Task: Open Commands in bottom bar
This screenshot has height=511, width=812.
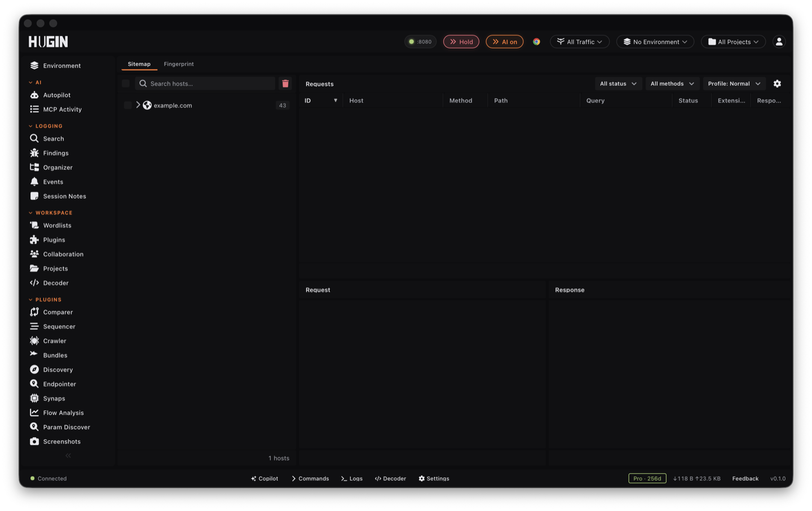Action: (310, 478)
